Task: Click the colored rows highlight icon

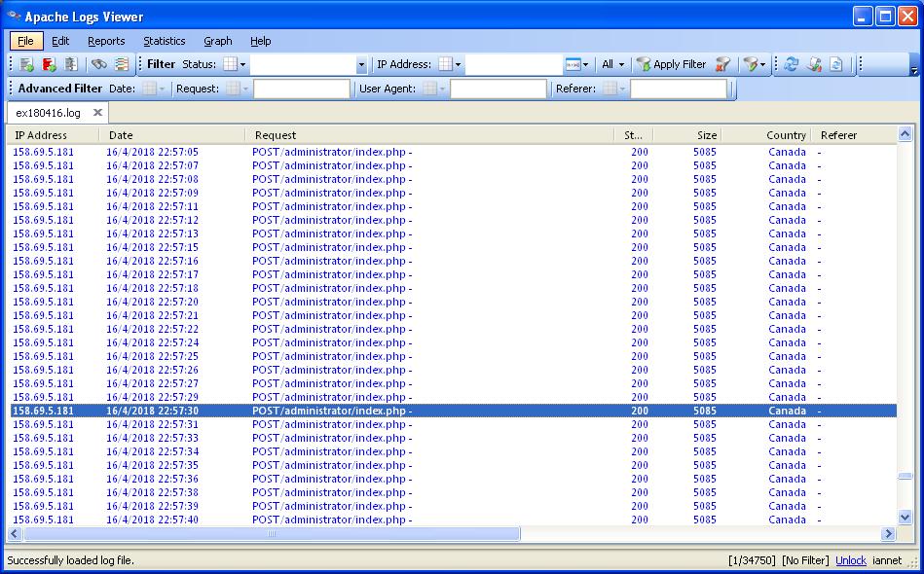Action: pos(122,64)
